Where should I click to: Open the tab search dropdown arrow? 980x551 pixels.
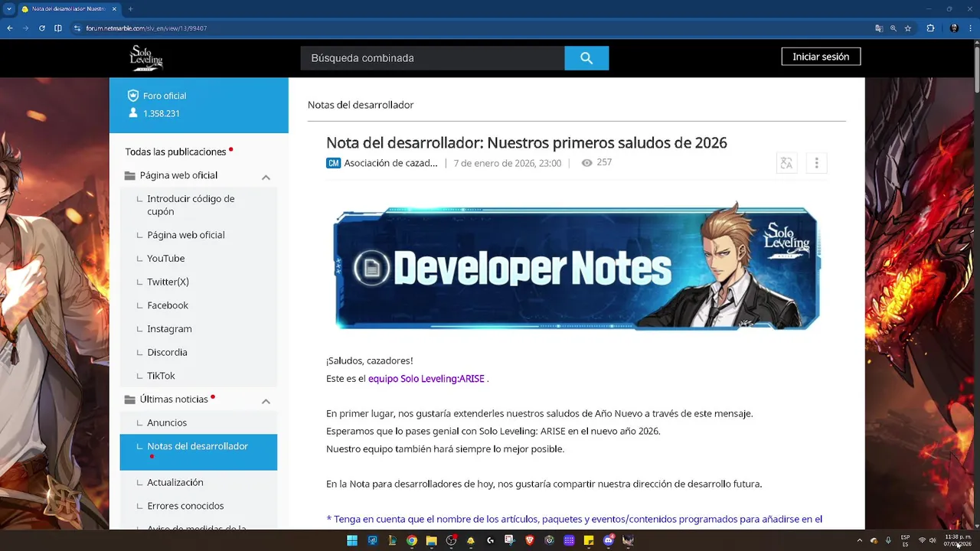(8, 9)
